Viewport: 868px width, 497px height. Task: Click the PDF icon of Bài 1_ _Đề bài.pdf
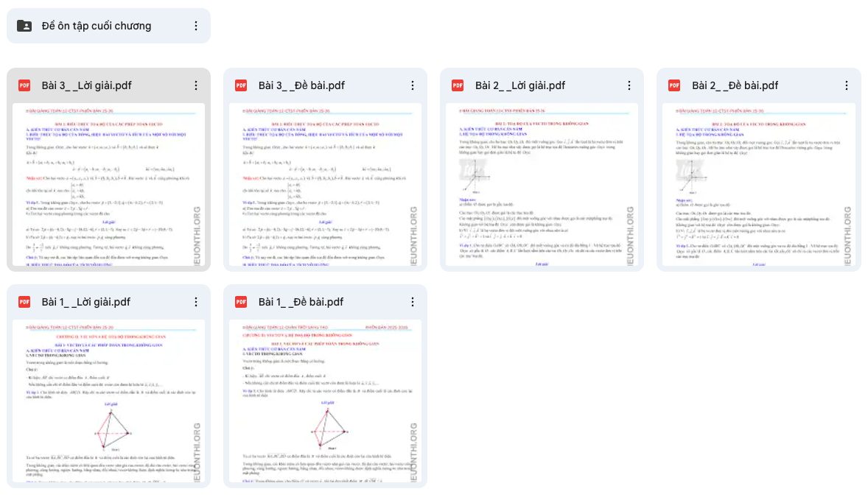tap(241, 302)
